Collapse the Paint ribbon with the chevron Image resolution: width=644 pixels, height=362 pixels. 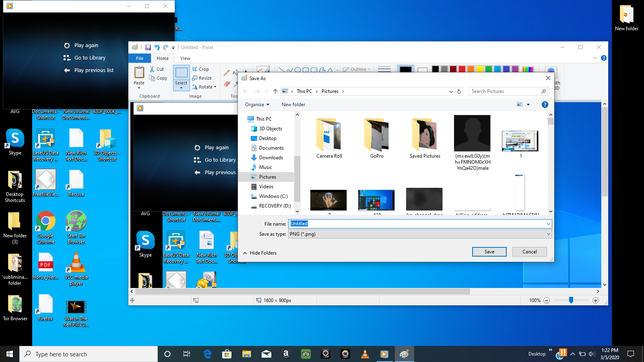pos(595,58)
